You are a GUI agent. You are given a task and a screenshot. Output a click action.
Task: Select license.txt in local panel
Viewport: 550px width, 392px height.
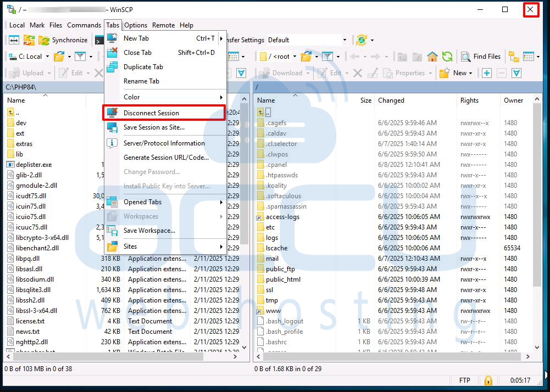(30, 321)
